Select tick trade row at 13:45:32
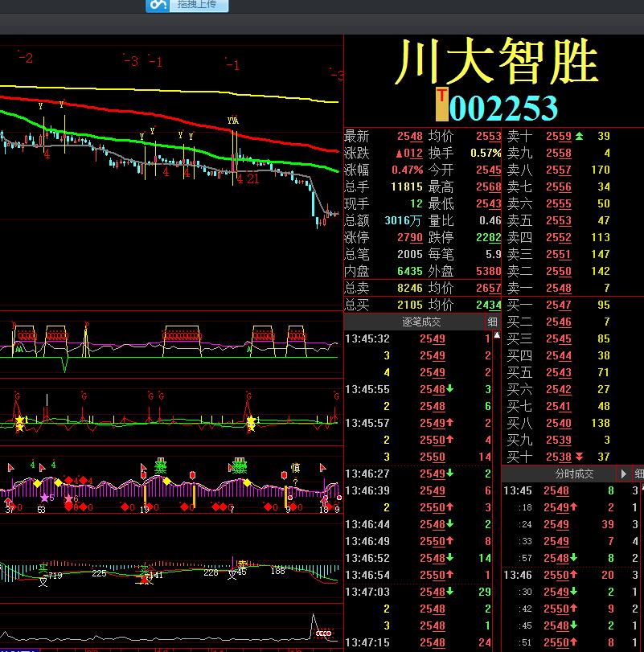This screenshot has width=644, height=652. [418, 339]
